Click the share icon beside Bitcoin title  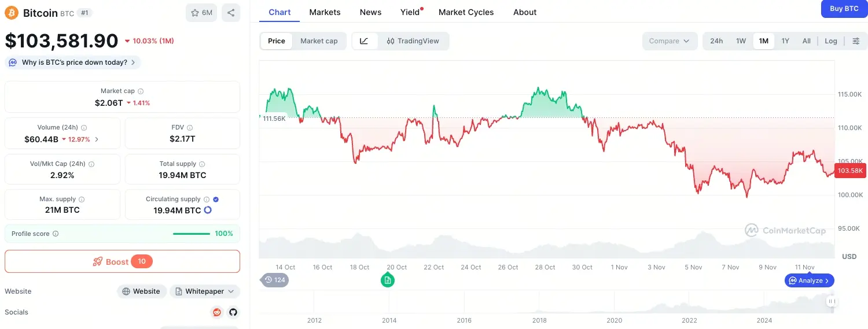pos(231,13)
